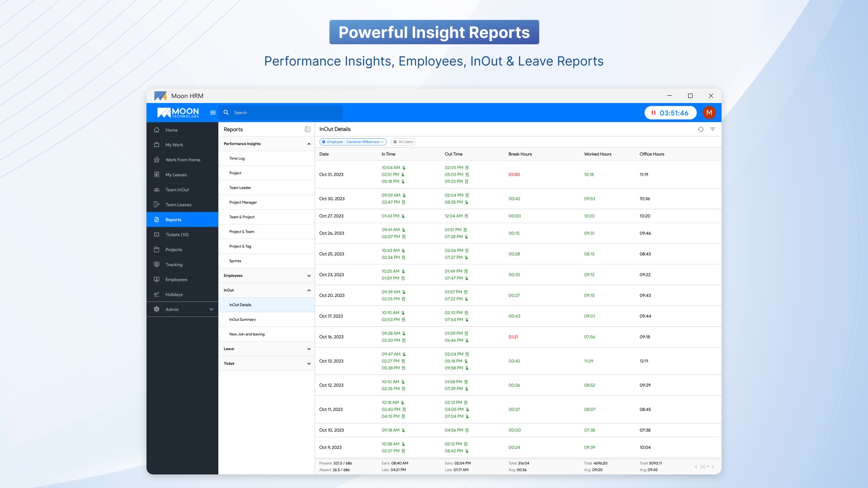Click the Search input field
This screenshot has height=488, width=868.
(285, 113)
